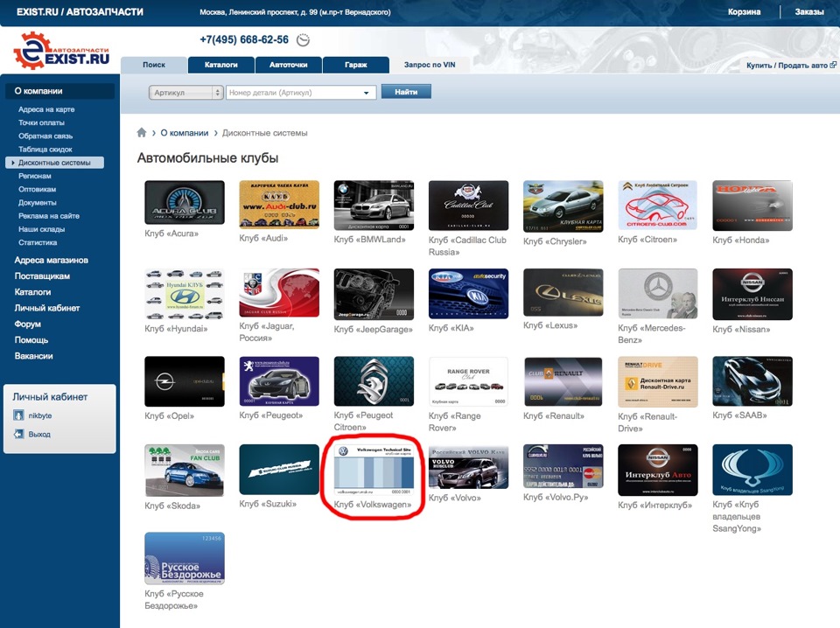Open Поставщикам in sidebar
The width and height of the screenshot is (840, 628).
(42, 276)
